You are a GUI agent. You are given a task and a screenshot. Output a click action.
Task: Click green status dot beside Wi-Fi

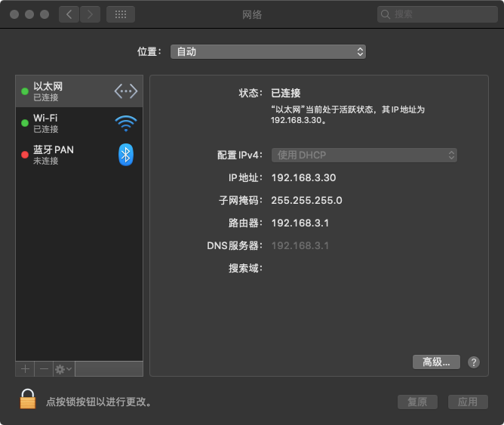pyautogui.click(x=25, y=123)
